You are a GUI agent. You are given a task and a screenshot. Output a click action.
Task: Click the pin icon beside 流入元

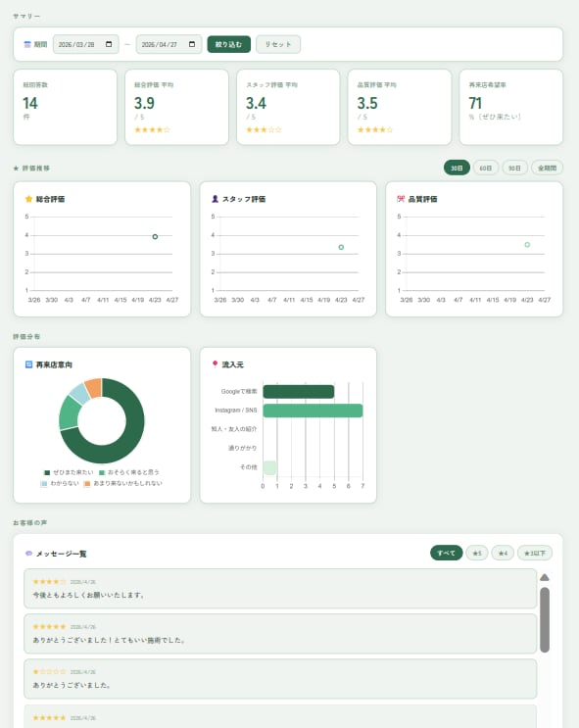tap(215, 364)
